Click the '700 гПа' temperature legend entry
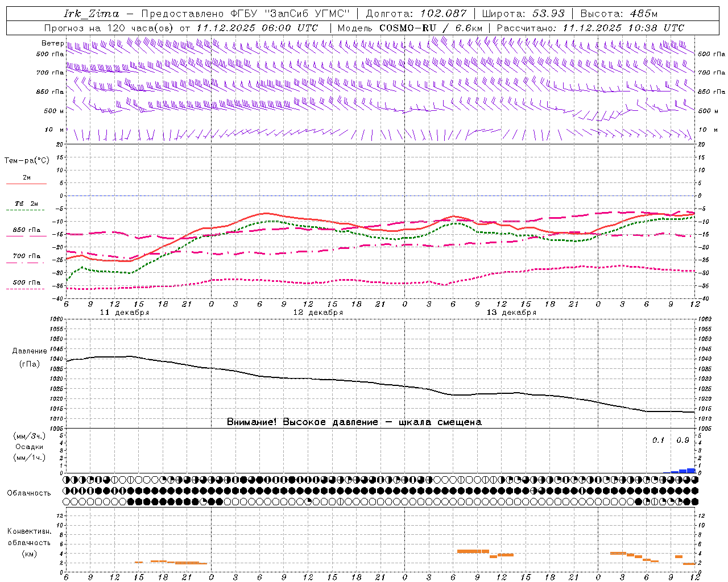This screenshot has width=728, height=582. point(26,256)
